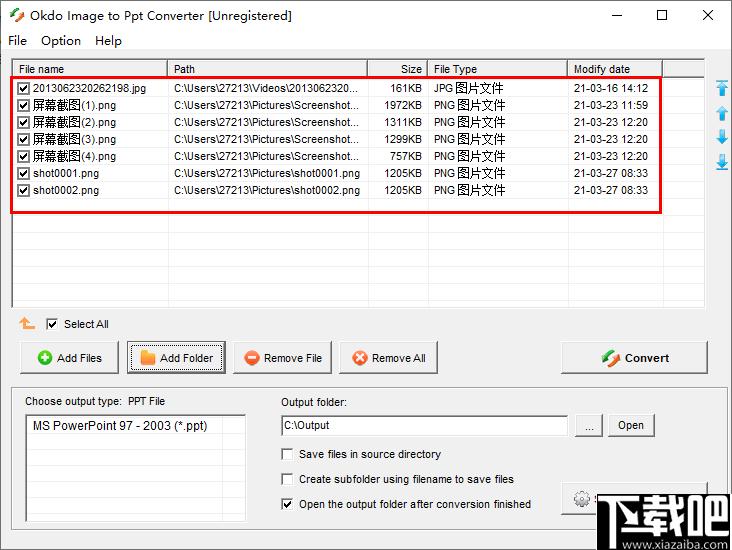Uncheck the 屏幕截图(3).png checkbox
The width and height of the screenshot is (732, 550).
point(23,139)
